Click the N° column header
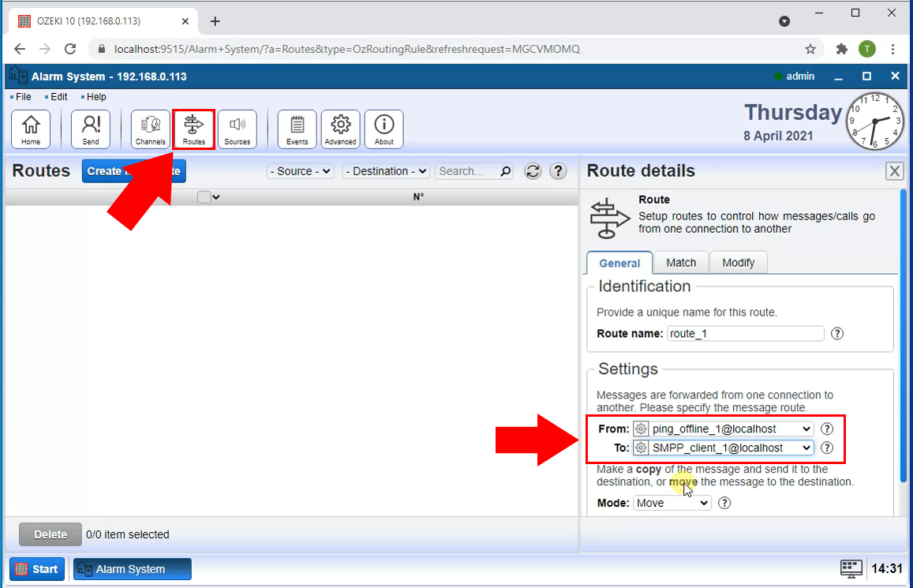Image resolution: width=913 pixels, height=588 pixels. (x=418, y=197)
